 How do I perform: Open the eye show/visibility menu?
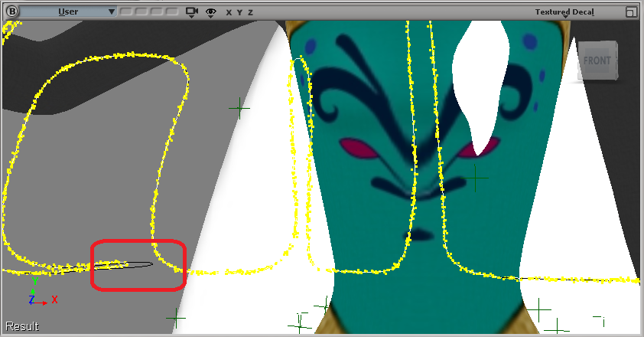(210, 13)
